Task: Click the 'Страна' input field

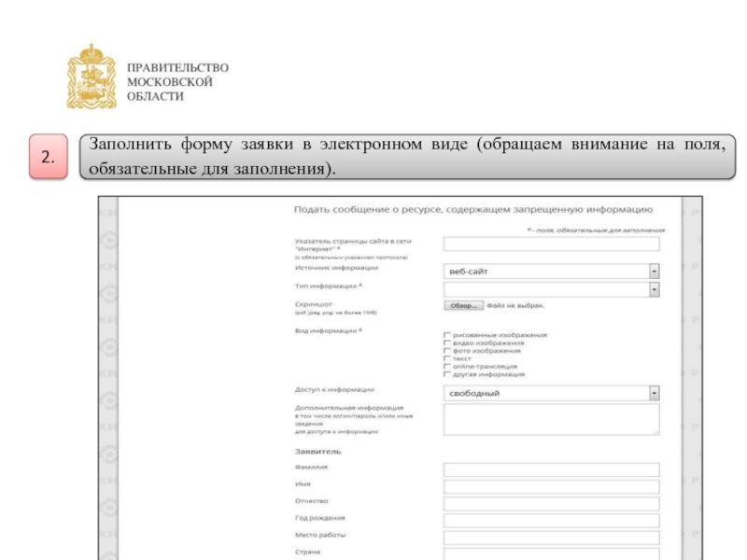Action: click(x=551, y=553)
